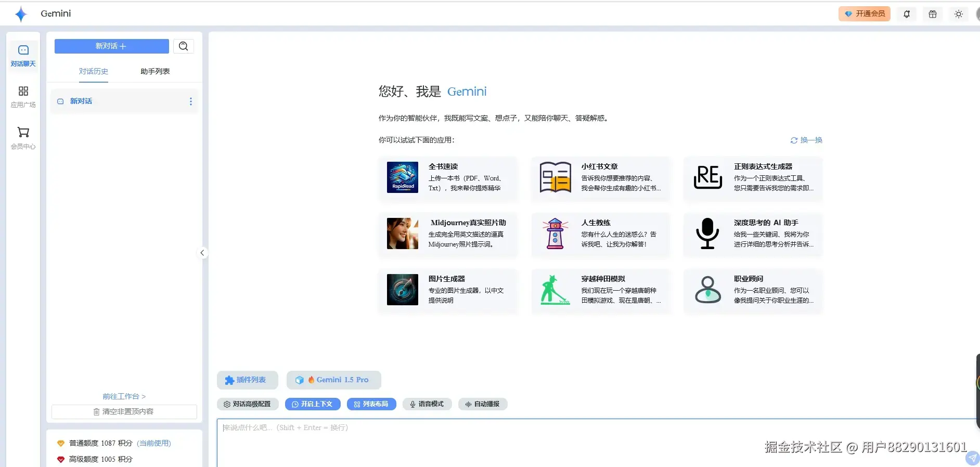Open the 对话聊天 sidebar section
Viewport: 980px width, 467px height.
click(x=23, y=56)
